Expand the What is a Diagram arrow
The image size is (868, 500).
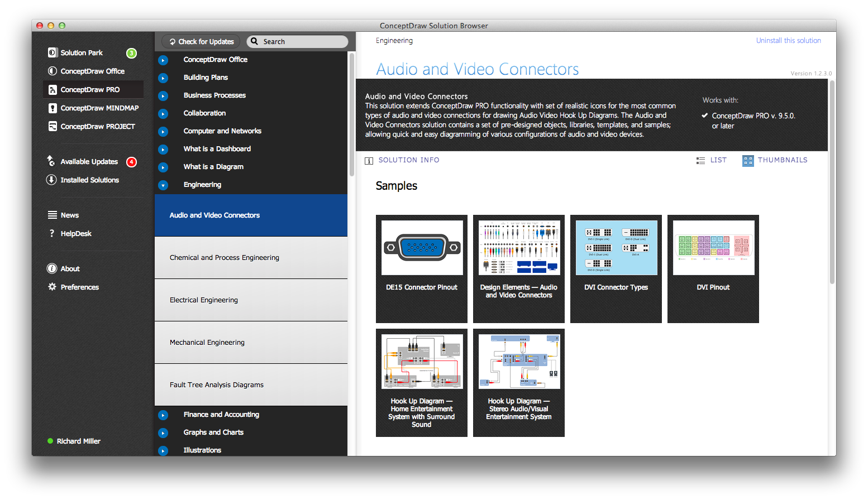(x=163, y=167)
